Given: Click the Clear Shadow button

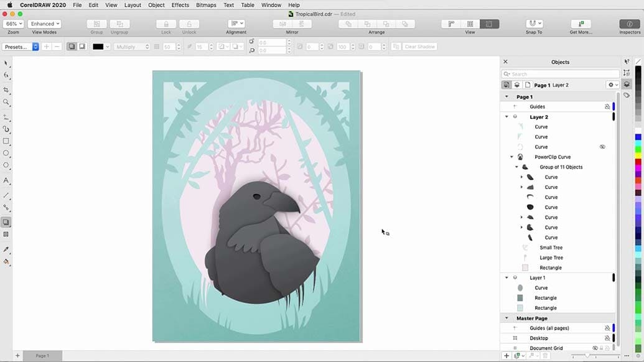Looking at the screenshot, I should [x=419, y=47].
